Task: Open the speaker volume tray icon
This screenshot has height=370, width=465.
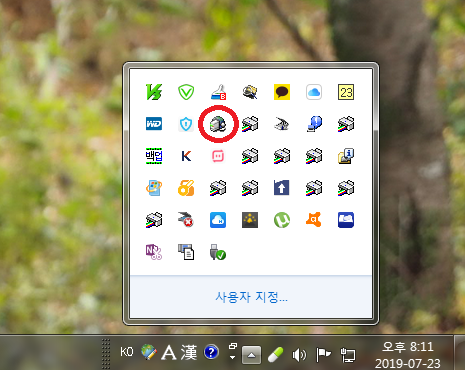Action: click(299, 355)
